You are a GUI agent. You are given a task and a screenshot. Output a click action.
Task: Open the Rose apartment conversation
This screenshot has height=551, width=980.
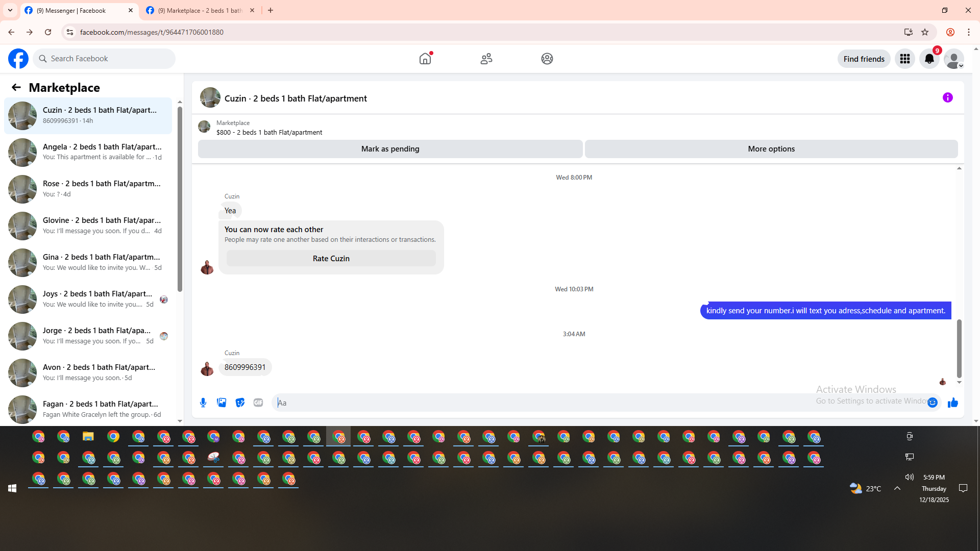pos(88,189)
